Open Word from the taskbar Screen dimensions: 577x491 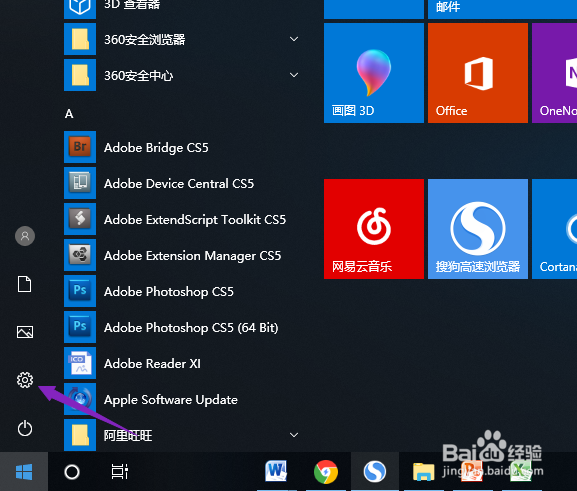276,471
